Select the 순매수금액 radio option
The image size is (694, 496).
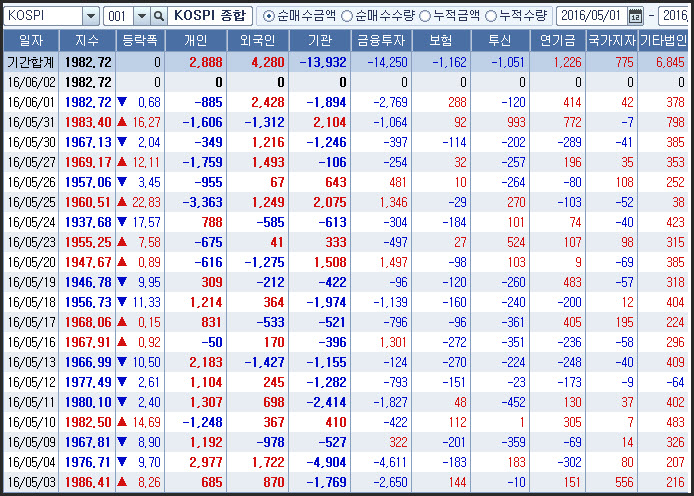(x=268, y=16)
